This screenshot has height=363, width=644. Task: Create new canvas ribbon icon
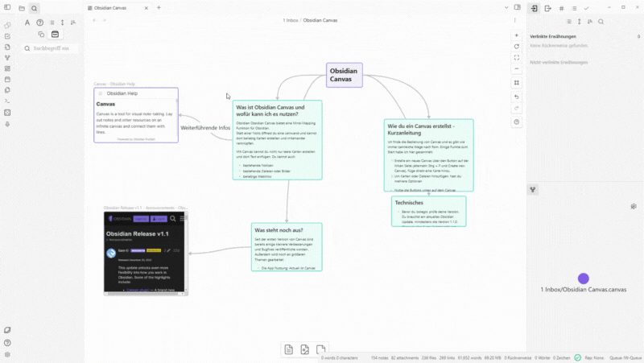[7, 68]
